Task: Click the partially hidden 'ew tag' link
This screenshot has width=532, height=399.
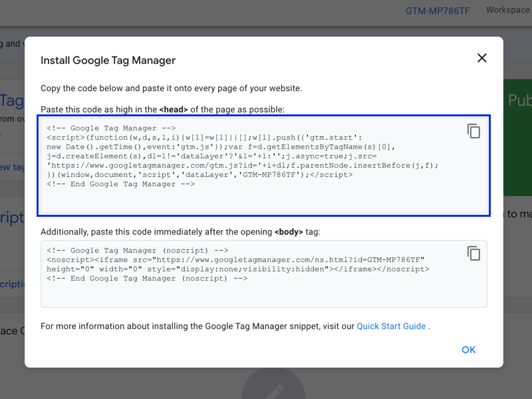Action: pos(12,167)
